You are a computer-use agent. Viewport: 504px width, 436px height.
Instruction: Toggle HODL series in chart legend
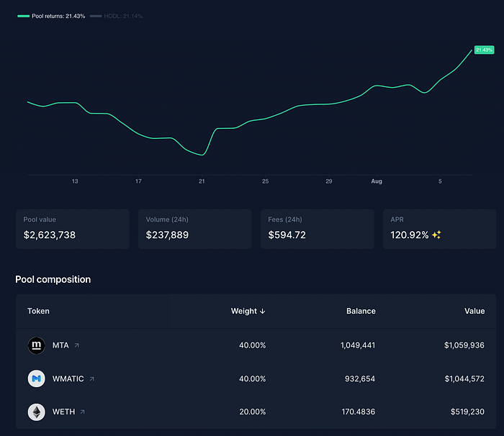(116, 16)
